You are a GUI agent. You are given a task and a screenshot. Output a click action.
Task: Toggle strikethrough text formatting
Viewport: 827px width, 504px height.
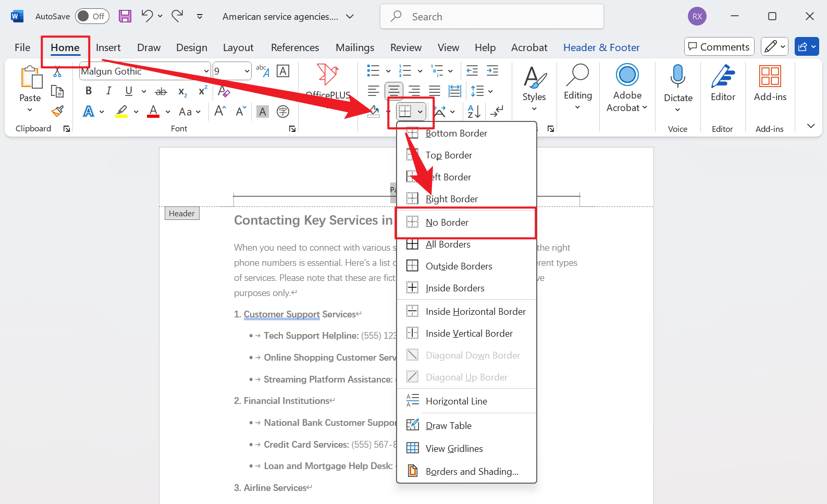pyautogui.click(x=161, y=92)
